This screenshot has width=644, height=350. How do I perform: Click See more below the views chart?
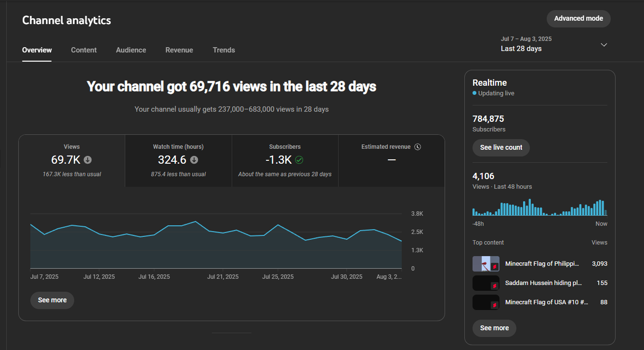52,300
